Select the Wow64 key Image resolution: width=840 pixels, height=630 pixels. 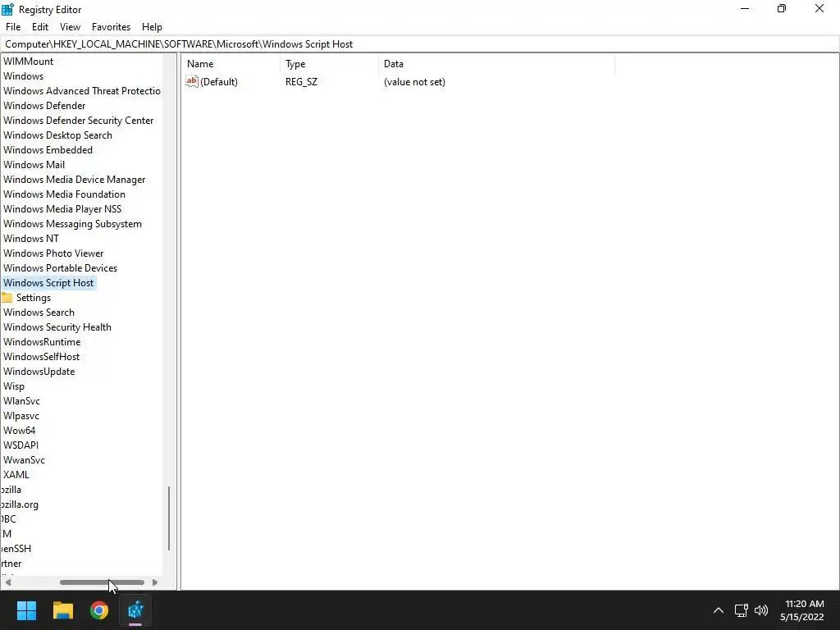[x=20, y=430]
